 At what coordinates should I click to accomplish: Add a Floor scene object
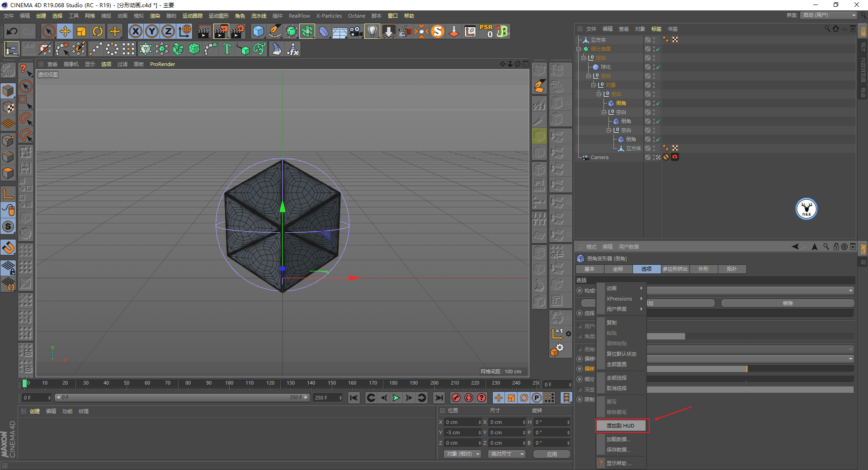tap(340, 32)
